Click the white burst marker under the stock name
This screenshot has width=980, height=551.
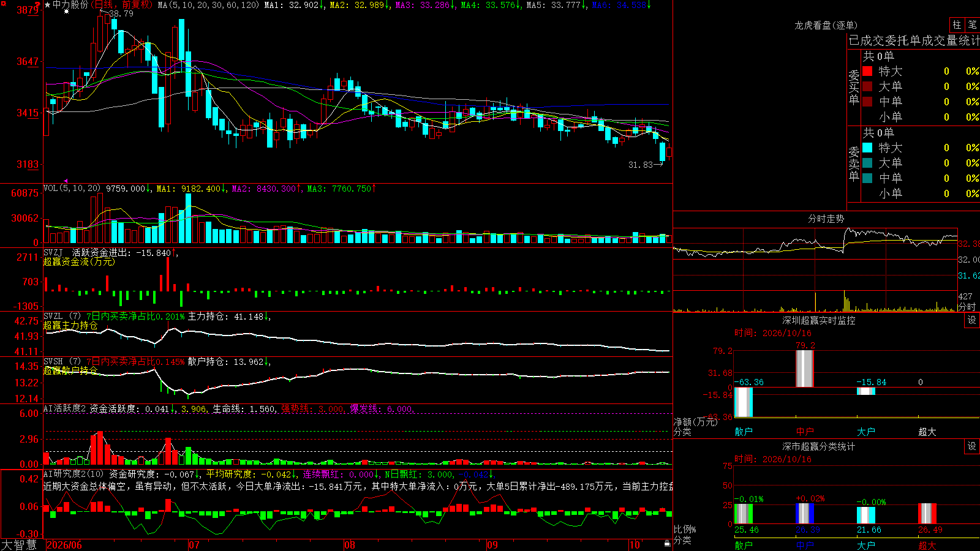(x=66, y=11)
